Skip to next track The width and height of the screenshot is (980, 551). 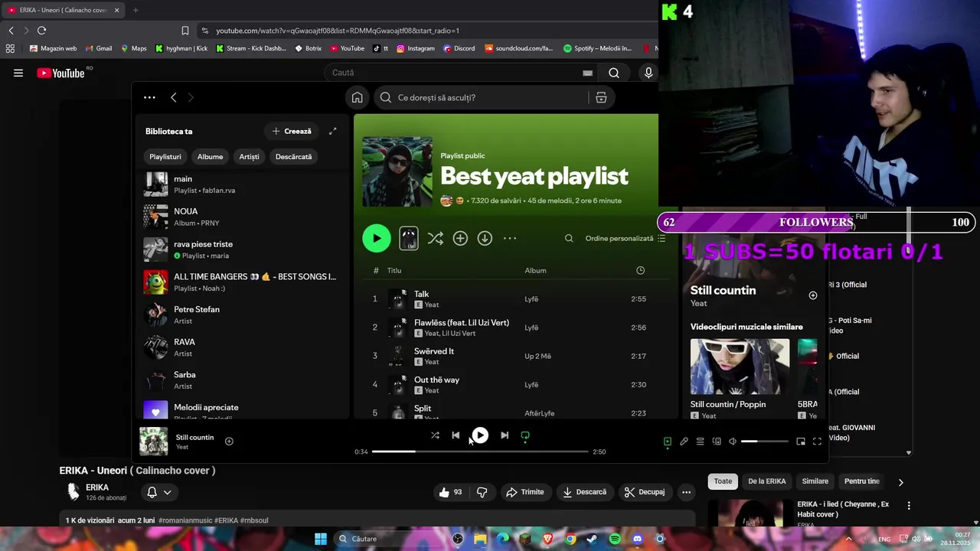(x=505, y=435)
